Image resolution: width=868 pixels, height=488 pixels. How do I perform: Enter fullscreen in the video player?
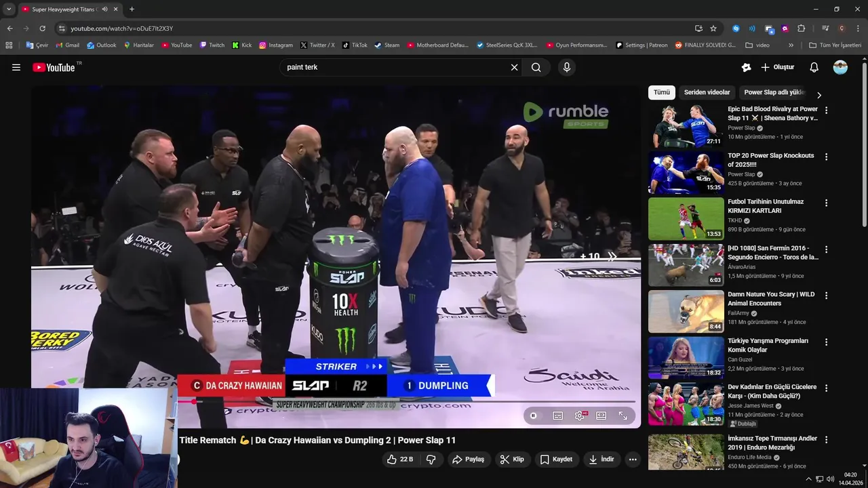pyautogui.click(x=623, y=415)
